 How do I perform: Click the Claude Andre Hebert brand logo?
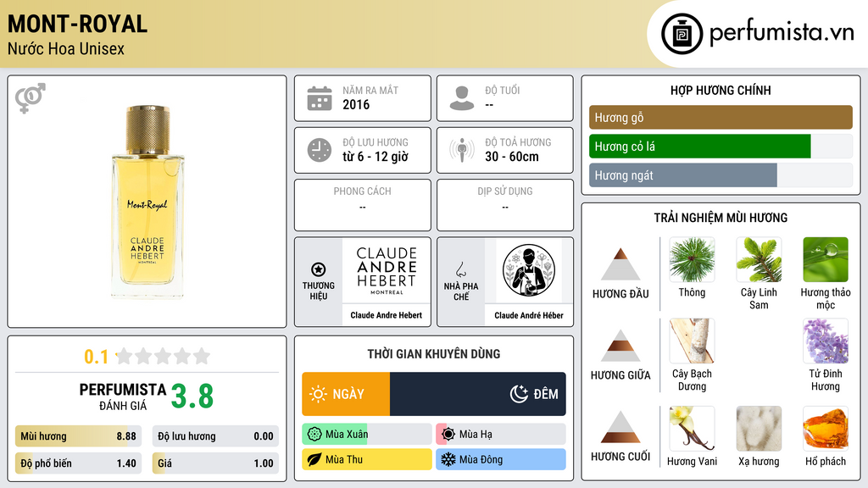point(387,270)
